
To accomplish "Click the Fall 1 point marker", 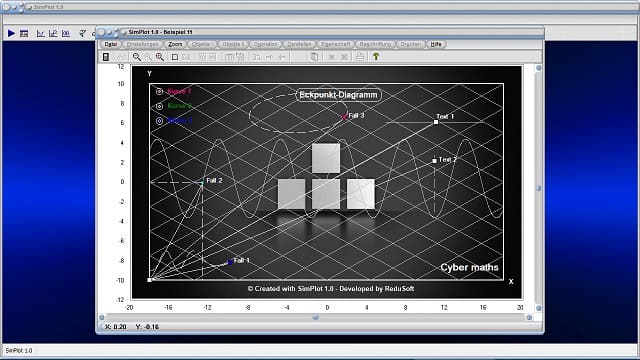I will point(230,262).
